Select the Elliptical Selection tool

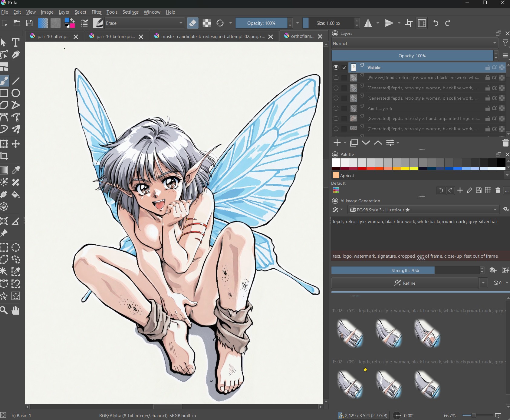(16, 247)
